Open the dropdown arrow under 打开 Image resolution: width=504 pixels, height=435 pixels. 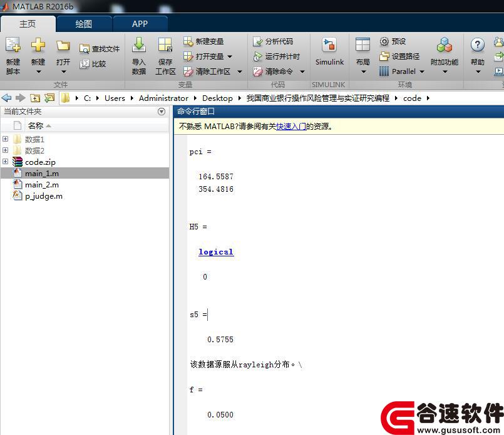click(x=63, y=71)
